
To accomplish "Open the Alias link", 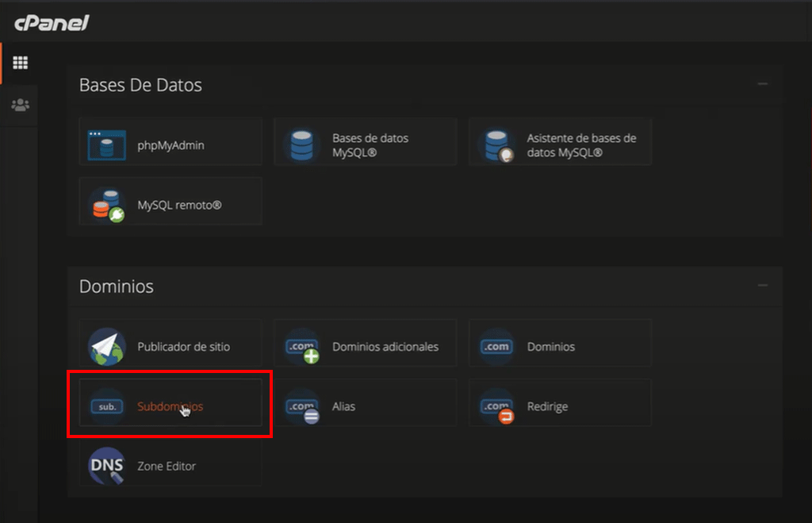I will coord(344,406).
